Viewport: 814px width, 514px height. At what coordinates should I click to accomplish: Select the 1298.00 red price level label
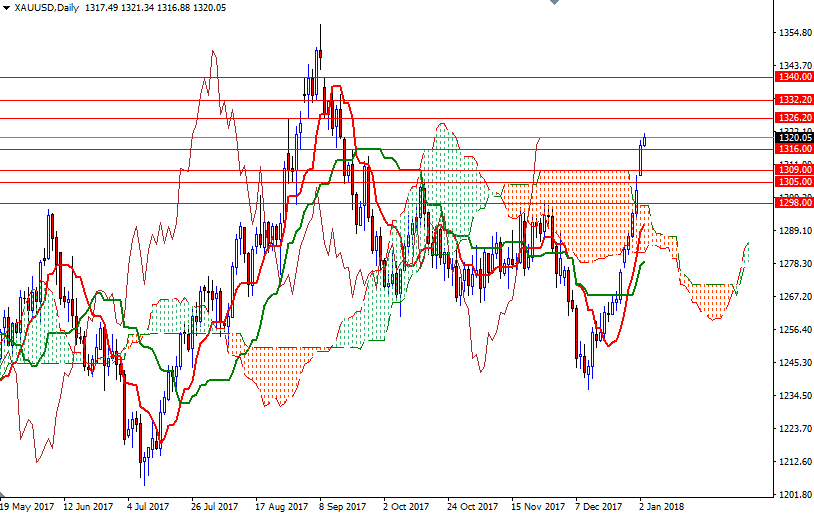(x=793, y=203)
